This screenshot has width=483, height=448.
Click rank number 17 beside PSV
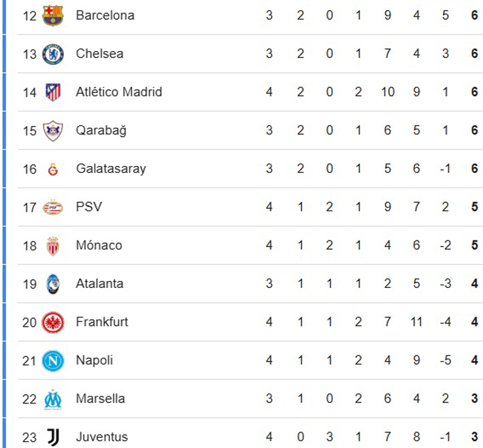29,207
